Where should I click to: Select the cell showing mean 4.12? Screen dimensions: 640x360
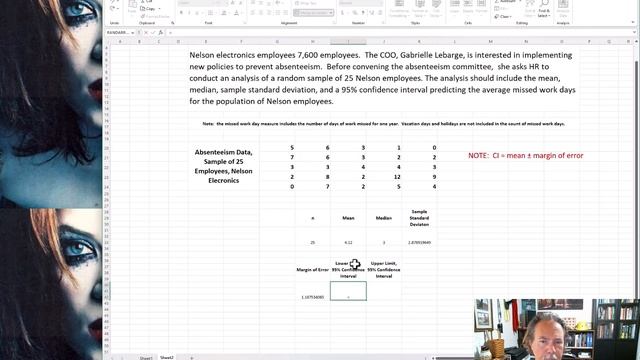(x=348, y=242)
